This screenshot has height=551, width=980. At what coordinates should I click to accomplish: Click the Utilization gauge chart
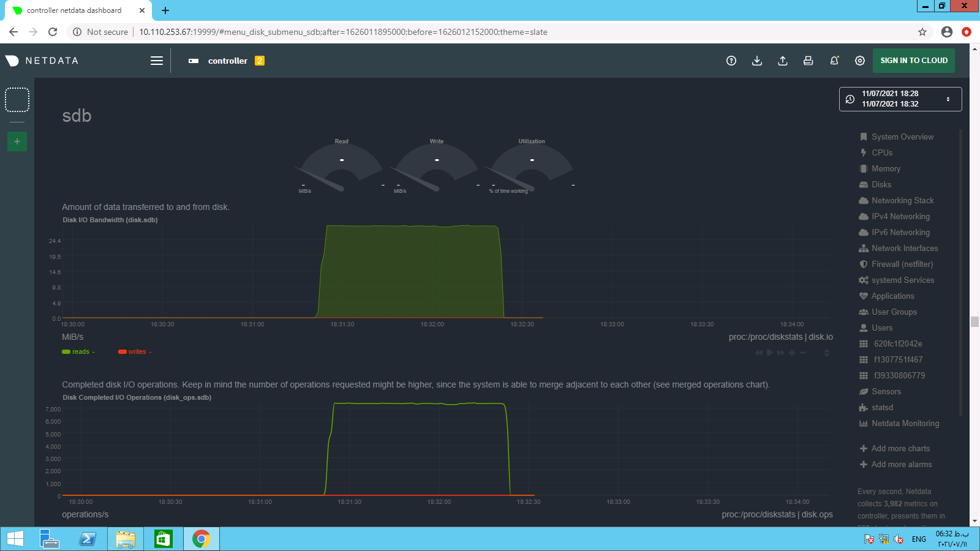pos(532,166)
